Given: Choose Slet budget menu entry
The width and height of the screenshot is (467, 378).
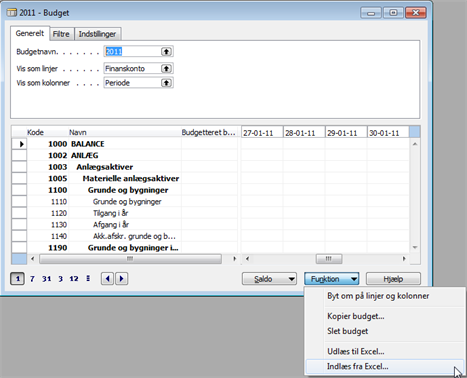Looking at the screenshot, I should coord(348,331).
